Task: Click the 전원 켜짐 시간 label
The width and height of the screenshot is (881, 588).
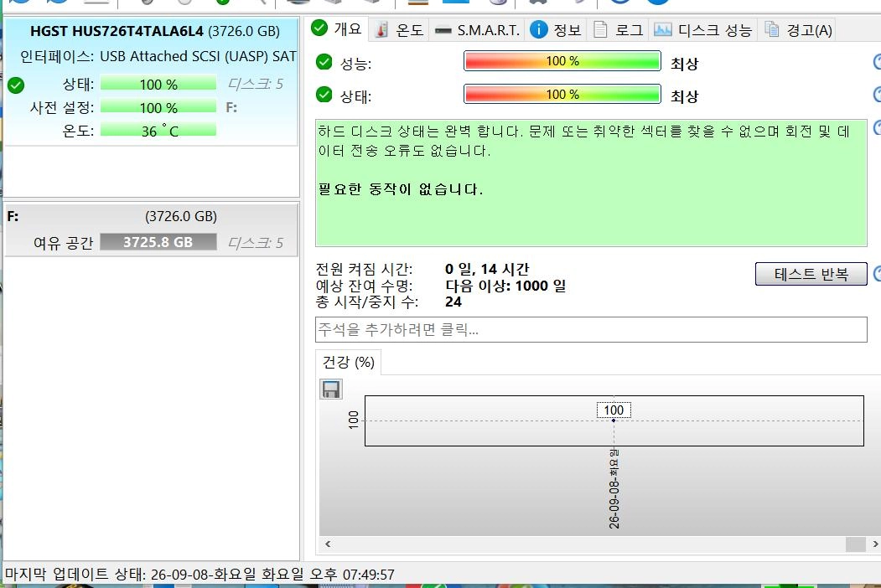Action: pos(364,269)
